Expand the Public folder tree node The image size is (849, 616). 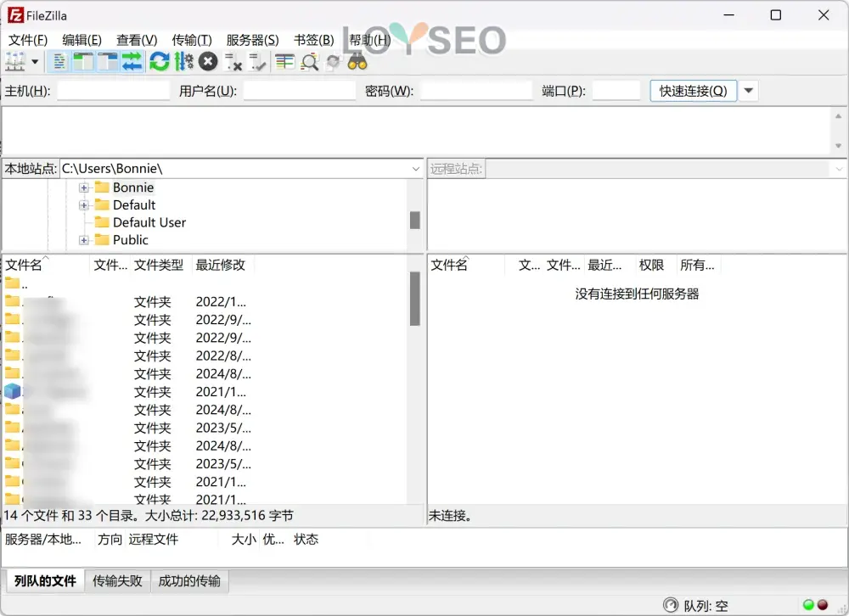[83, 240]
